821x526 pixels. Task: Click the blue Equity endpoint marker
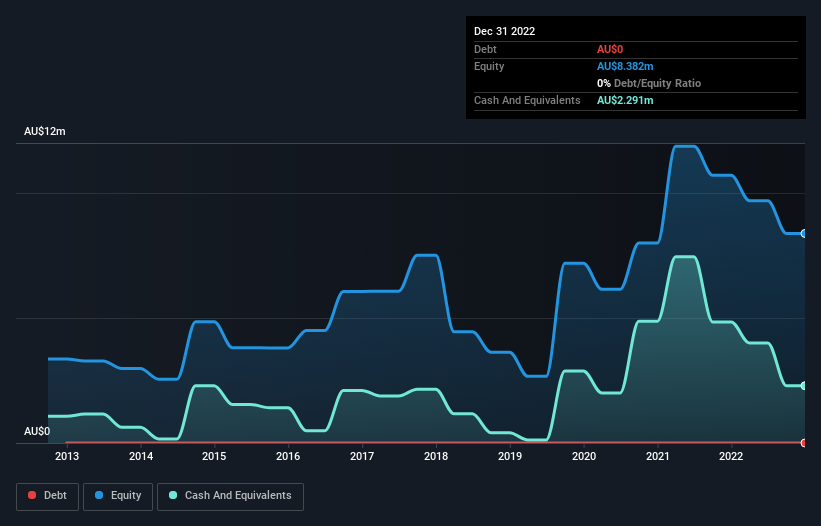(804, 233)
